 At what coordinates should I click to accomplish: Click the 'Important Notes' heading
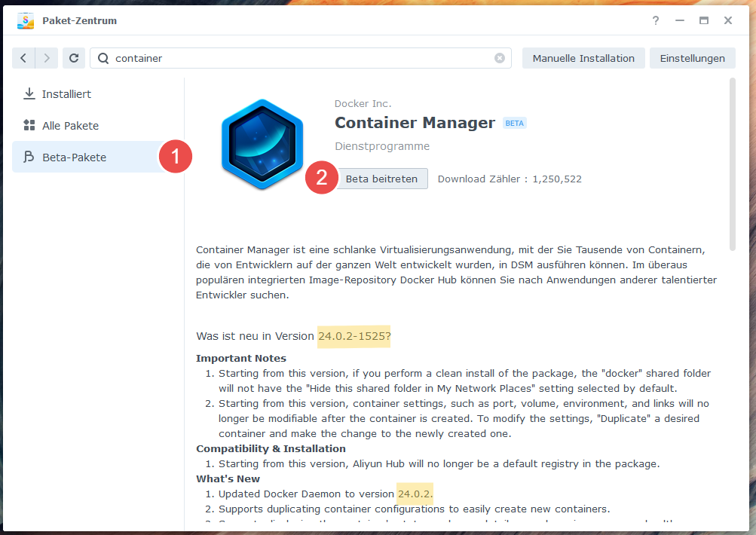click(241, 358)
